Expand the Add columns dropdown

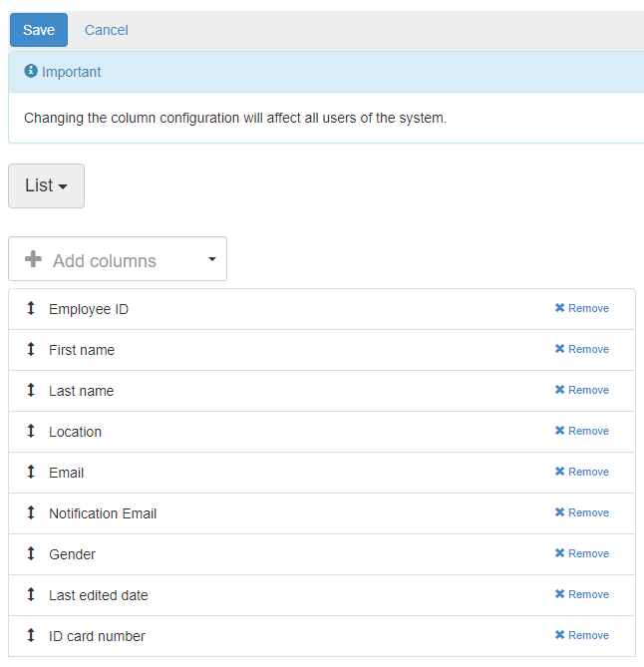click(118, 259)
